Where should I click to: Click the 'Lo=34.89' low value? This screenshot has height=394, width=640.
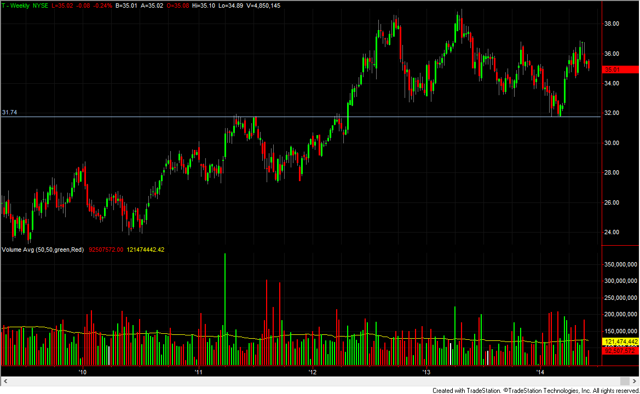tap(232, 6)
